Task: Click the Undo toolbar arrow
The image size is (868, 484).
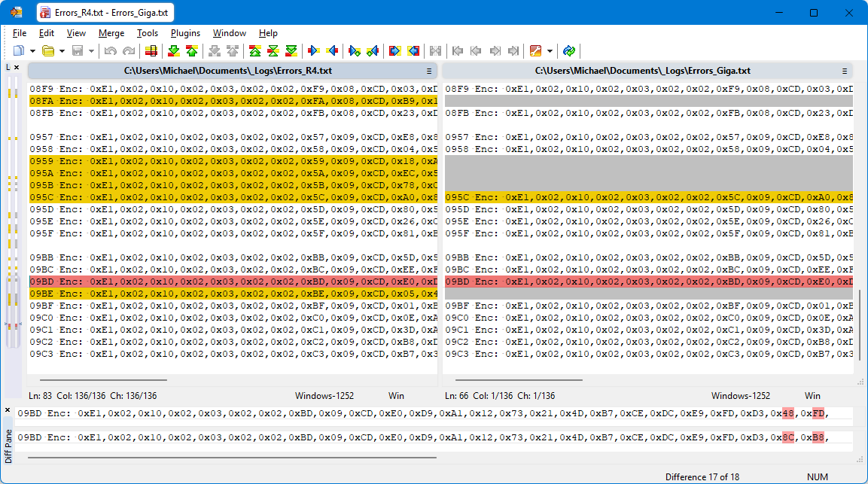Action: click(x=110, y=51)
